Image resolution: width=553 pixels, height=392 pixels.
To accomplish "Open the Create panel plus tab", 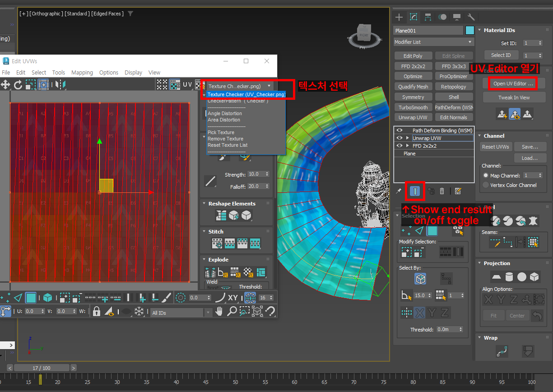I will [x=399, y=17].
